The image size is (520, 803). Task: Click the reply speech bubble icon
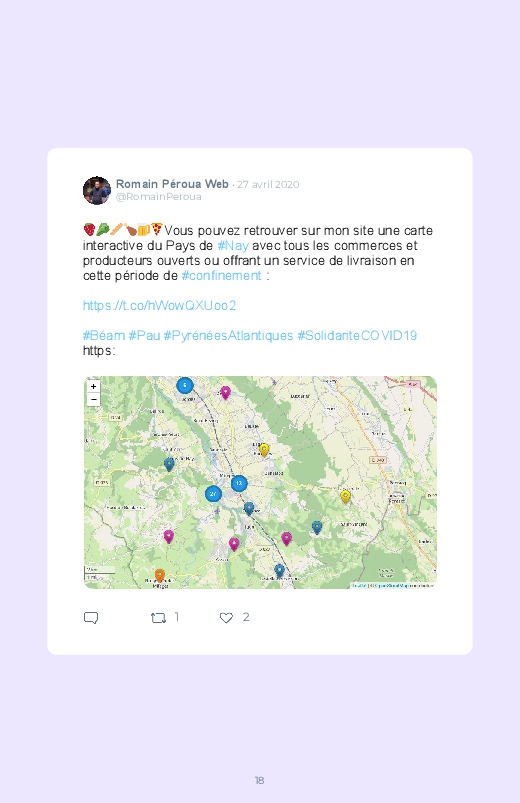[x=91, y=618]
